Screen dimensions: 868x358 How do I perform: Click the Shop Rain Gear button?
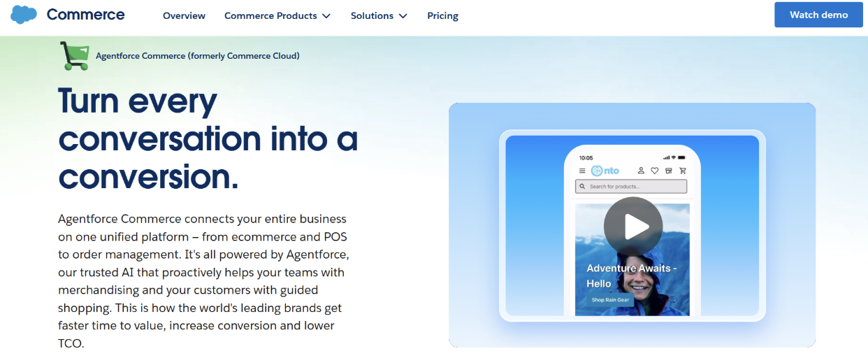click(610, 300)
